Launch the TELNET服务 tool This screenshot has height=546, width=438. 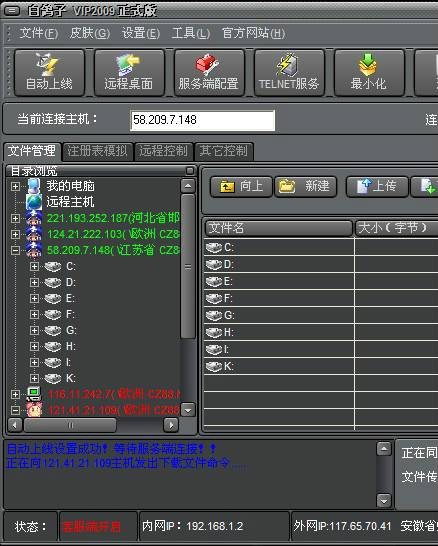(289, 73)
